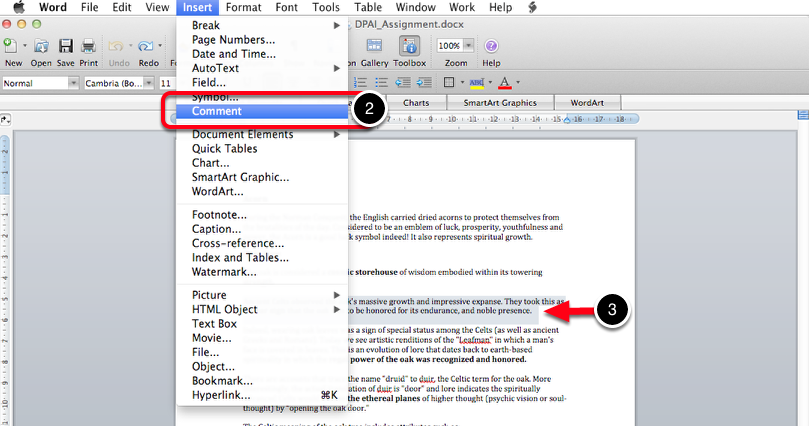
Task: Click the font size field showing 11
Action: click(x=167, y=83)
